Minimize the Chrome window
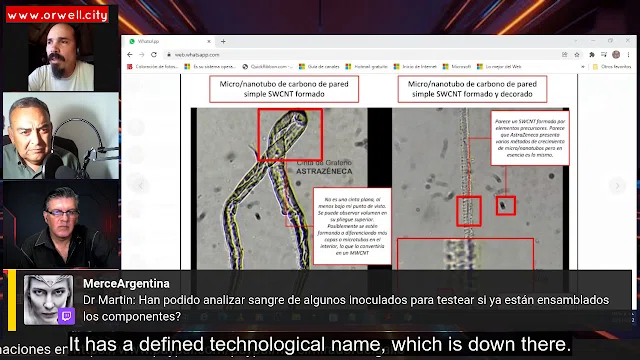640x360 pixels. [593, 41]
